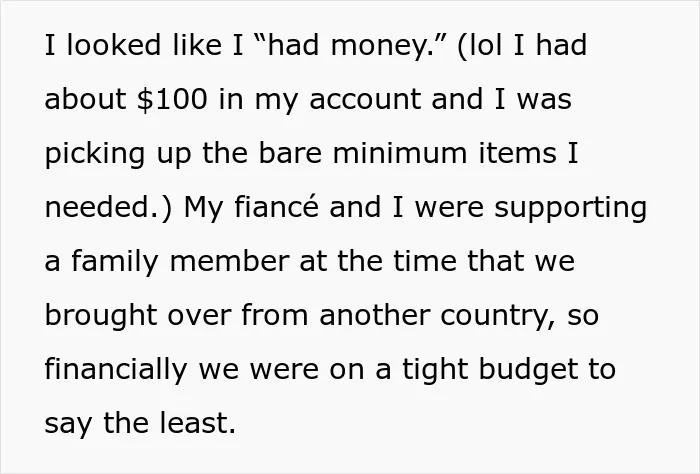Screen dimensions: 700x474
Task: Click the word 'picking' starting third line
Action: [x=95, y=154]
